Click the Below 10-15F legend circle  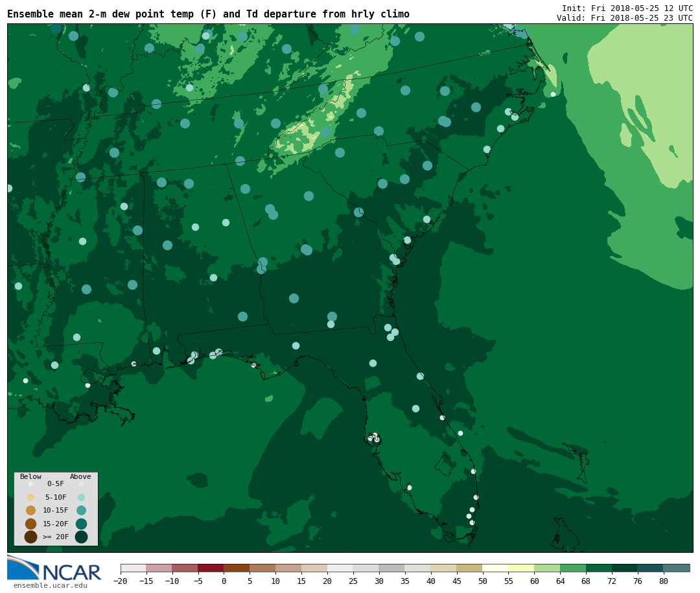coord(31,511)
